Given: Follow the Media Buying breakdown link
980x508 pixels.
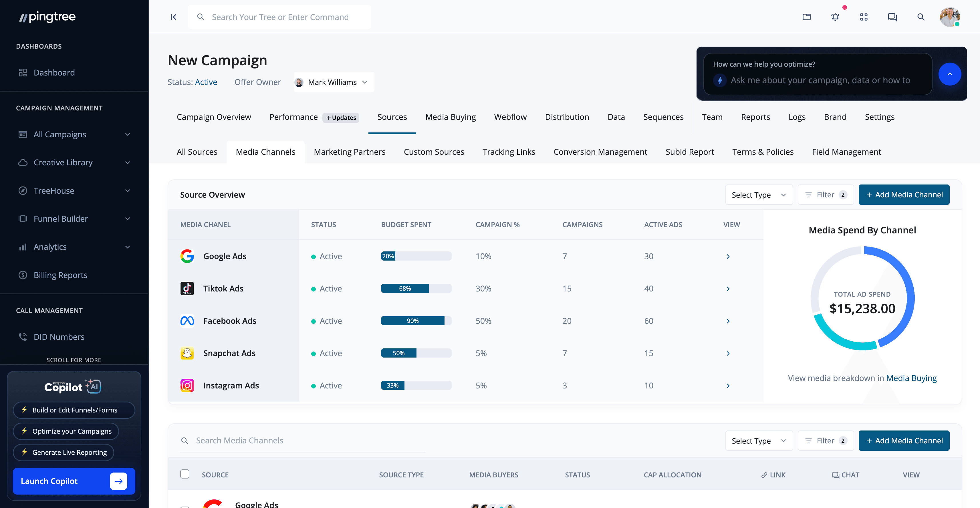Looking at the screenshot, I should point(911,378).
